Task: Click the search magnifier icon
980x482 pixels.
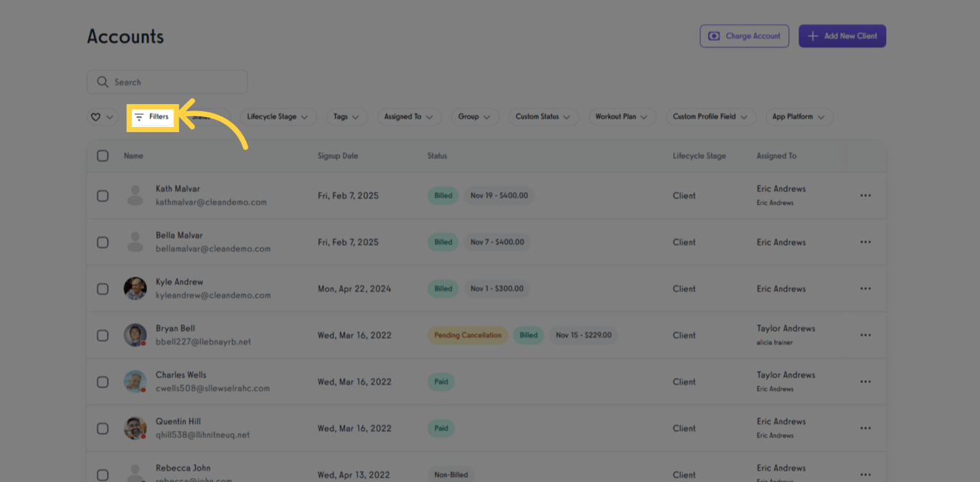Action: click(103, 82)
